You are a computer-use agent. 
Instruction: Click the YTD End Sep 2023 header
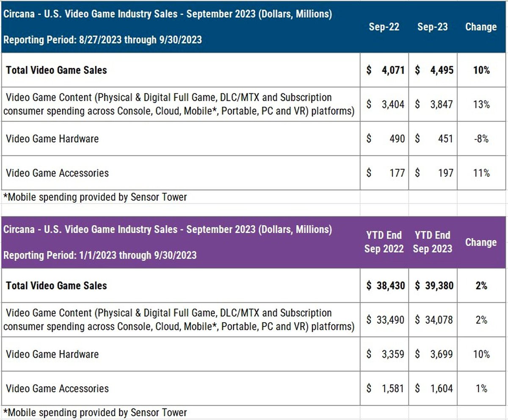[x=432, y=242]
